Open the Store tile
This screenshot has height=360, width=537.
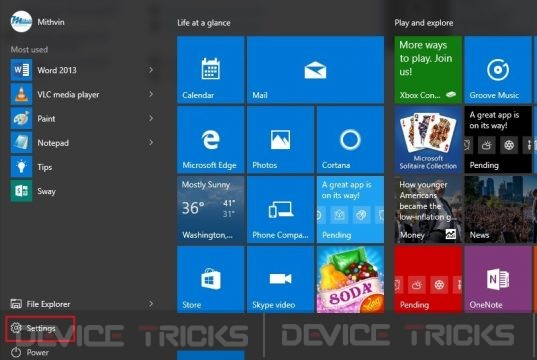click(x=211, y=280)
